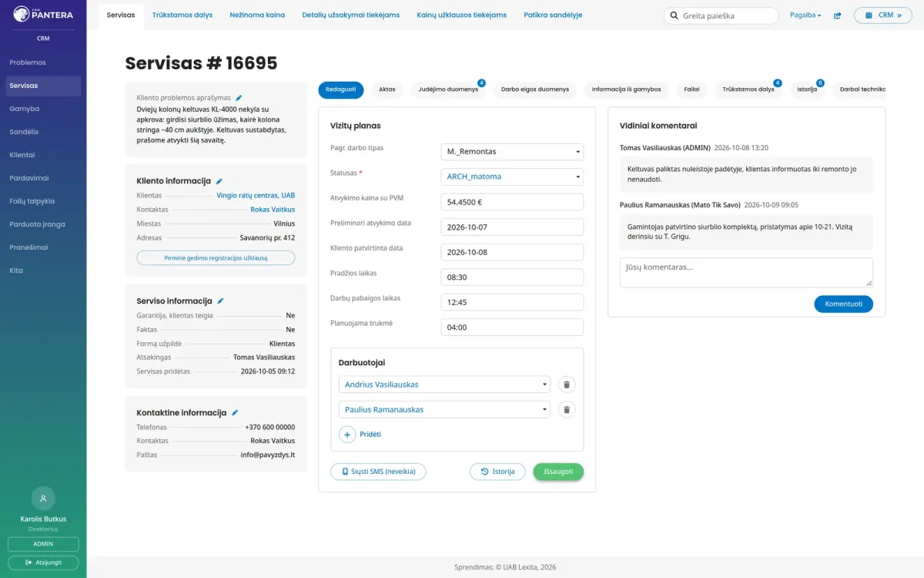Open the CRM module switcher

[882, 15]
